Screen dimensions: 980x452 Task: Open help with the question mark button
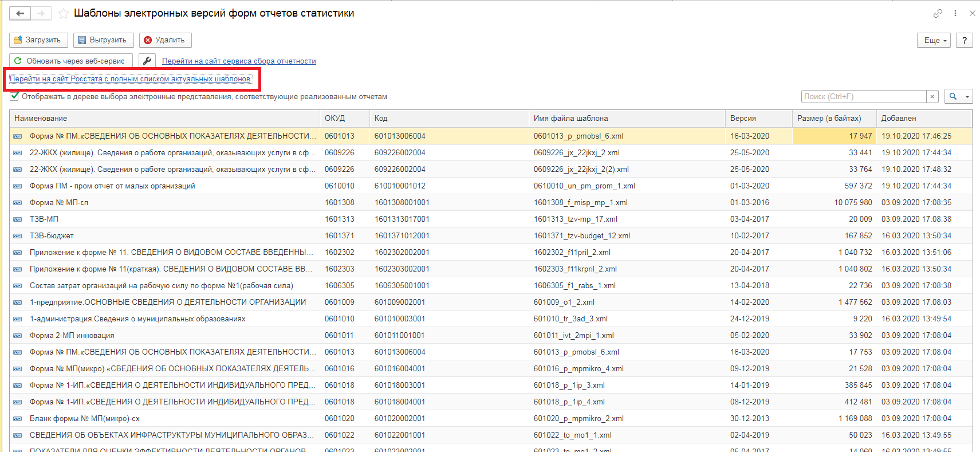(x=965, y=40)
